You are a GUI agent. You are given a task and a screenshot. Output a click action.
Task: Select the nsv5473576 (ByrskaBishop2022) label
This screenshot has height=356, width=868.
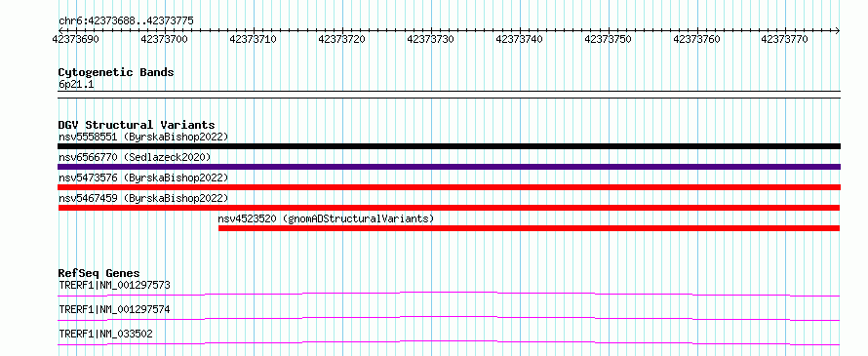pyautogui.click(x=143, y=178)
